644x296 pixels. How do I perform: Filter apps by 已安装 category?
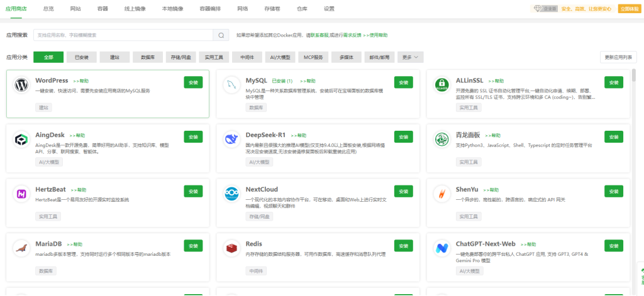coord(82,57)
